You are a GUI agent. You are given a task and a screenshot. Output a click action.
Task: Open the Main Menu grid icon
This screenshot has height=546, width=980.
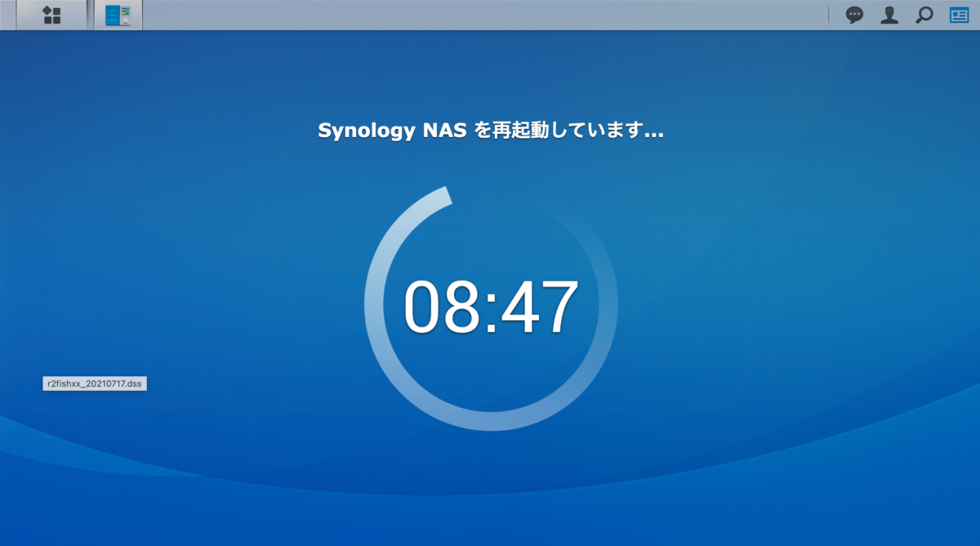(x=51, y=15)
